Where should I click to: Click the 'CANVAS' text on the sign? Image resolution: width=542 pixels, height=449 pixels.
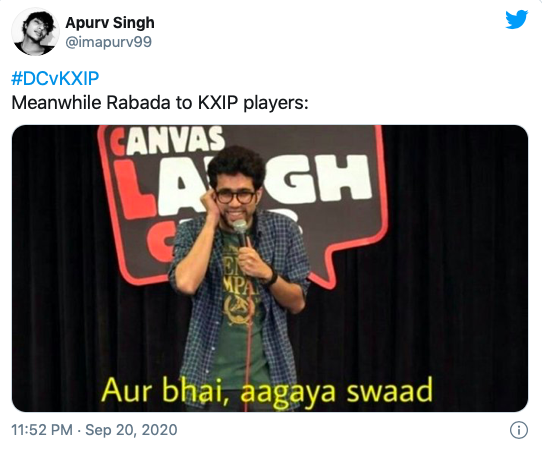tap(168, 141)
